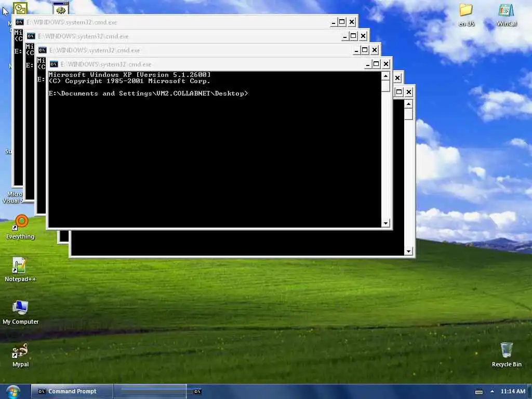Select the clock-and-envelope desktop icon
The image size is (532, 399).
20,8
